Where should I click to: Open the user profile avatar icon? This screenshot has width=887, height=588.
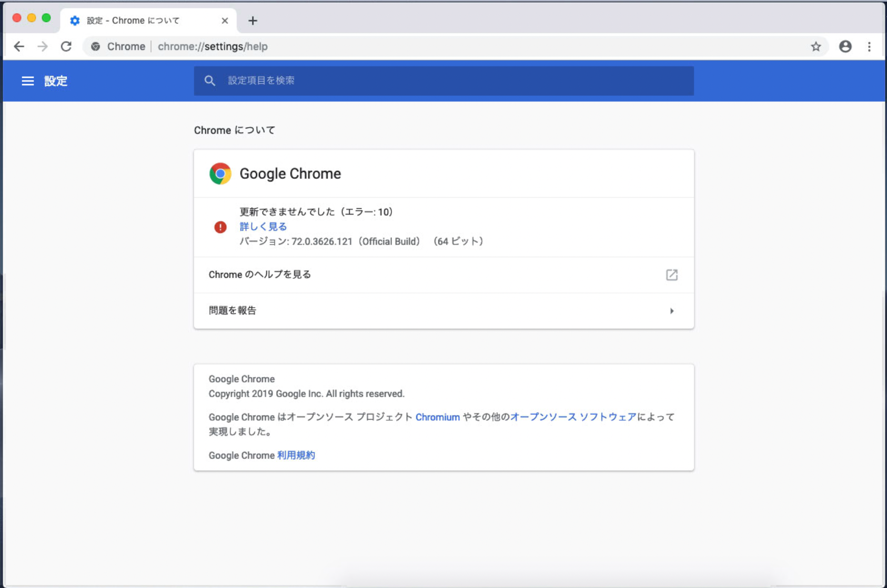click(845, 47)
